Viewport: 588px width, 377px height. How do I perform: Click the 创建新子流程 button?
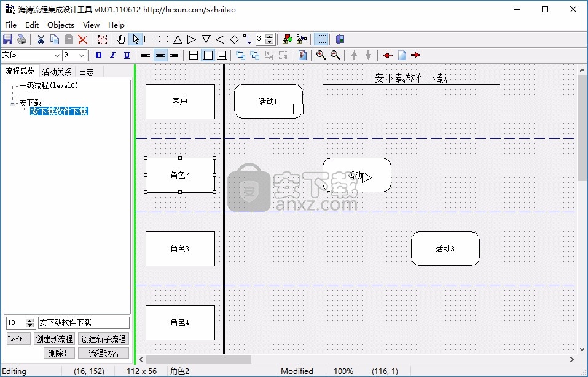[x=103, y=339]
